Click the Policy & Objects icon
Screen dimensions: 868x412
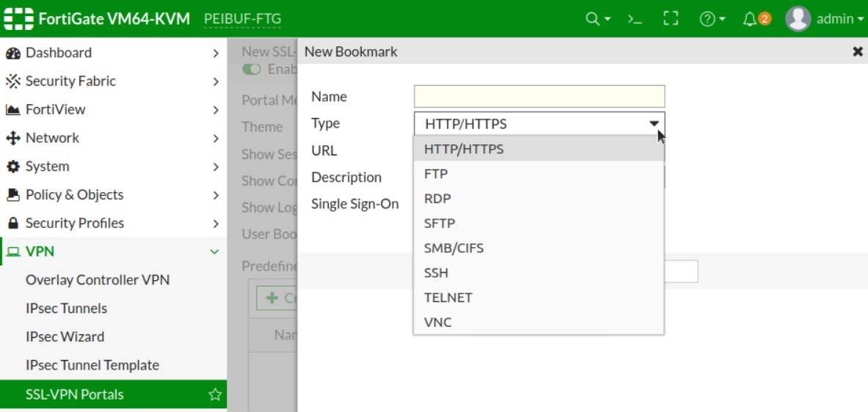[x=12, y=195]
